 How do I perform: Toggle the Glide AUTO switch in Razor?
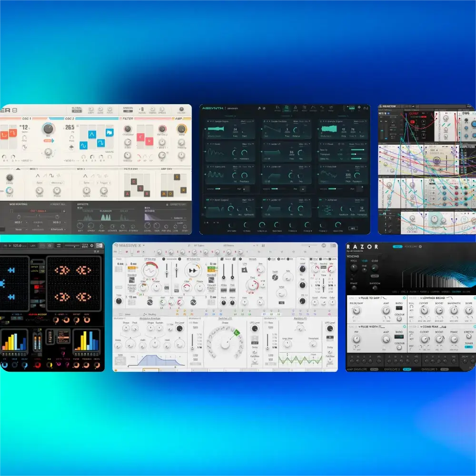click(375, 276)
